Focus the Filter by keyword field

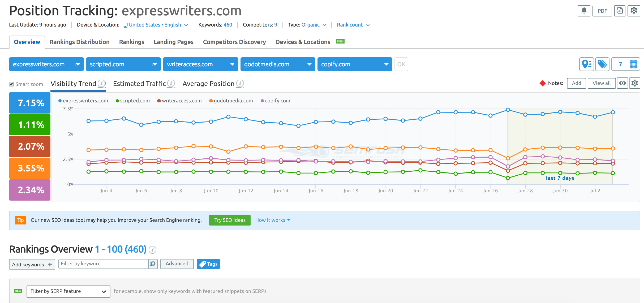click(104, 264)
